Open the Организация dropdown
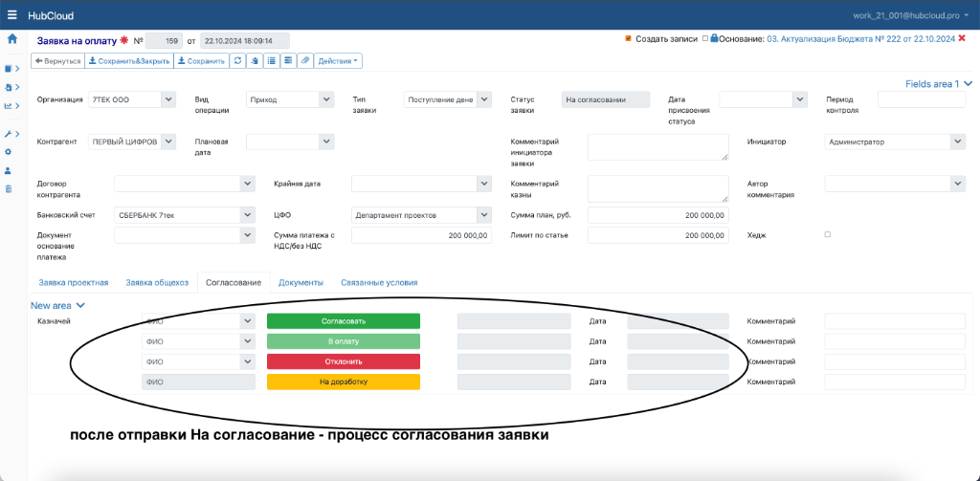Screen dimensions: 980x481 point(168,99)
